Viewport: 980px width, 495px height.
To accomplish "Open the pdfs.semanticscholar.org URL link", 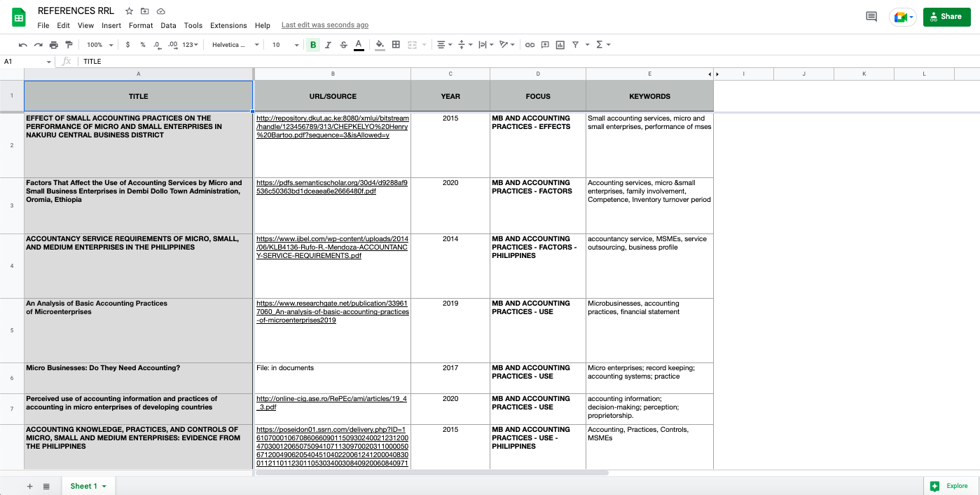I will [x=332, y=187].
